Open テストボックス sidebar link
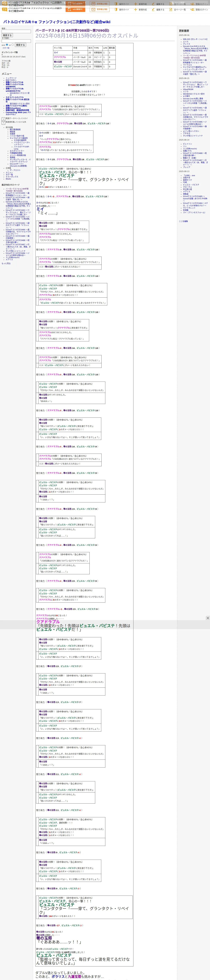Viewport: 210px width, 980px height. point(12,177)
